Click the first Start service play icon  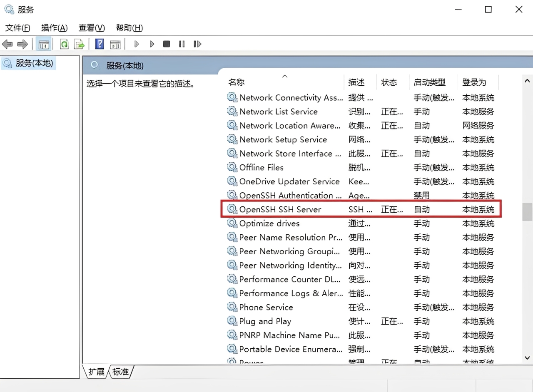137,44
